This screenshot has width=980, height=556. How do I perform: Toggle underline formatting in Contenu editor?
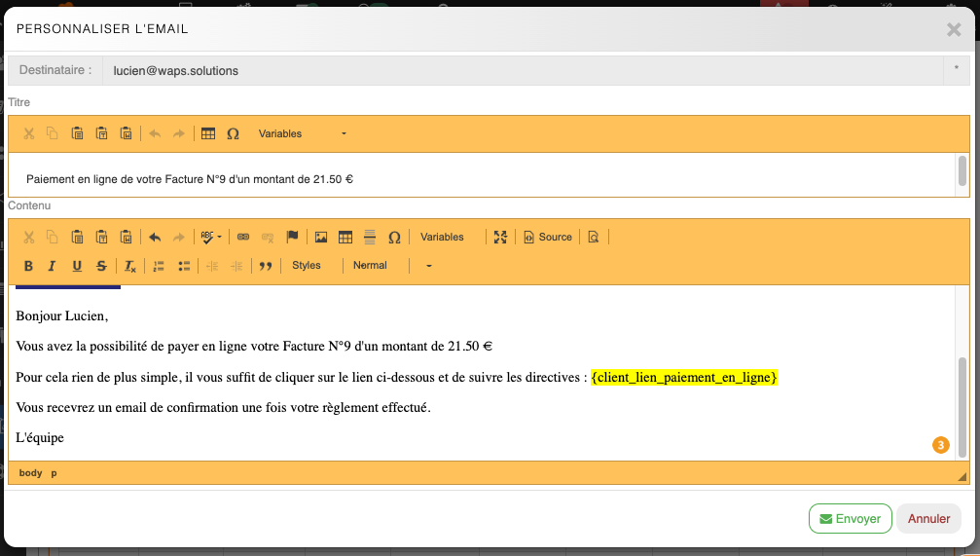(x=77, y=266)
